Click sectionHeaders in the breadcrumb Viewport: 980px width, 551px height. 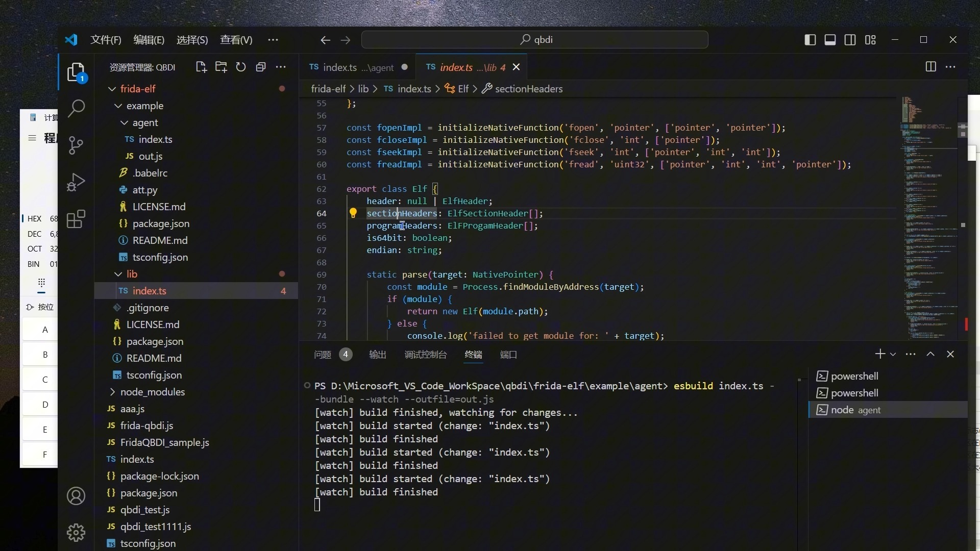(x=528, y=89)
